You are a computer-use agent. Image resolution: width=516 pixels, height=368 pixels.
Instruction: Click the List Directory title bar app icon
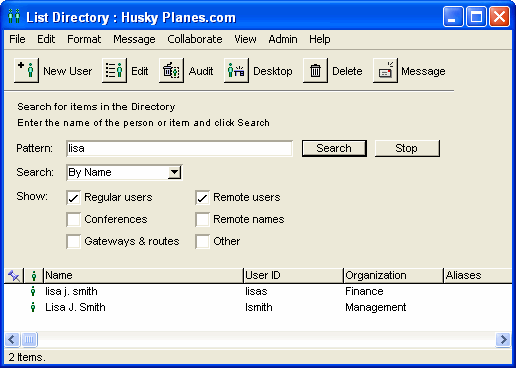tap(14, 16)
